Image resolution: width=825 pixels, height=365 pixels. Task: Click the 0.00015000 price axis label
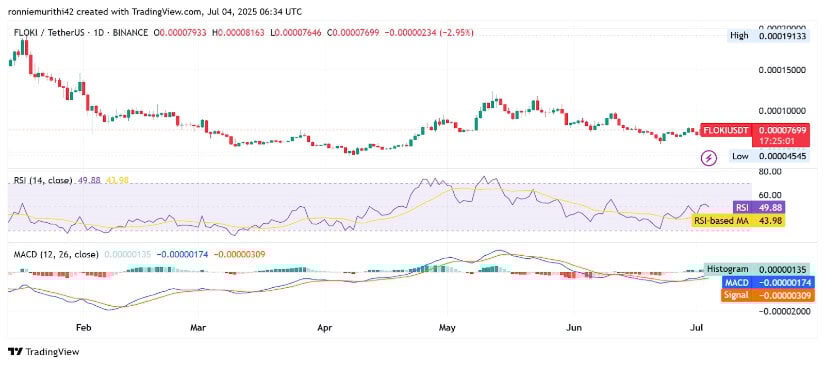pos(781,70)
